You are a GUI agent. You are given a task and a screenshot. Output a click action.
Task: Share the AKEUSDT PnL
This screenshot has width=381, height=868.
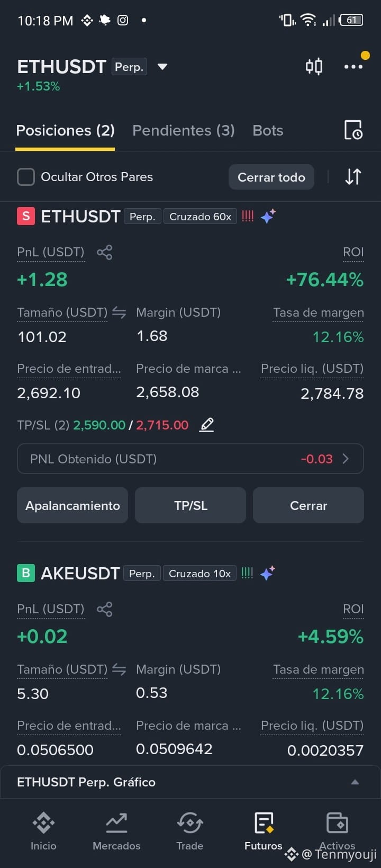(105, 609)
